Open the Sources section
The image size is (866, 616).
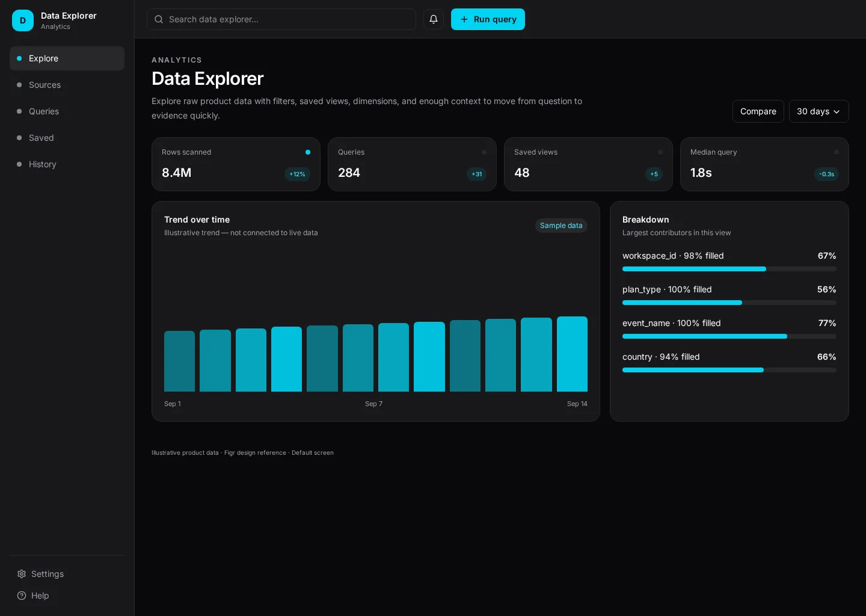(x=67, y=85)
